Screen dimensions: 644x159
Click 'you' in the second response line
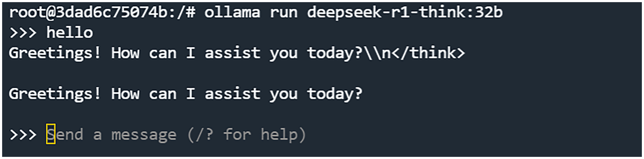click(x=283, y=94)
